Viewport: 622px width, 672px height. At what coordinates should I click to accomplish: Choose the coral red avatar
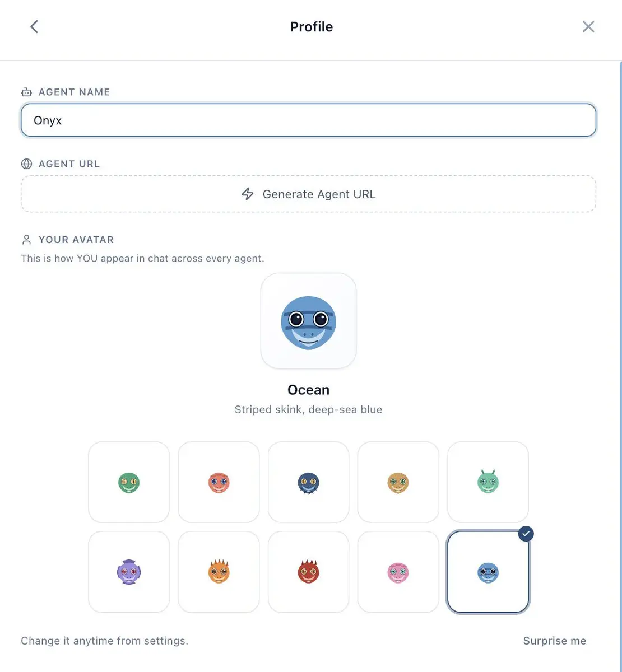[x=219, y=482]
